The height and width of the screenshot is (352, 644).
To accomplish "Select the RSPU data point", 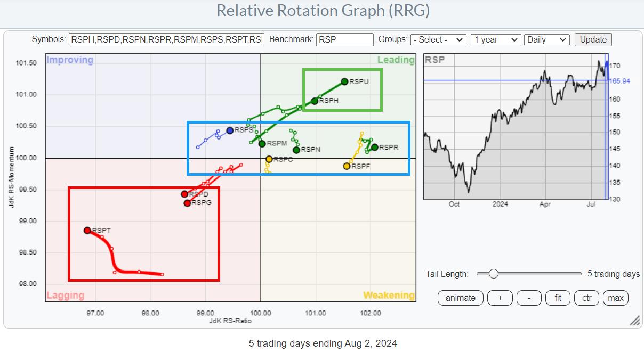I will pyautogui.click(x=344, y=81).
